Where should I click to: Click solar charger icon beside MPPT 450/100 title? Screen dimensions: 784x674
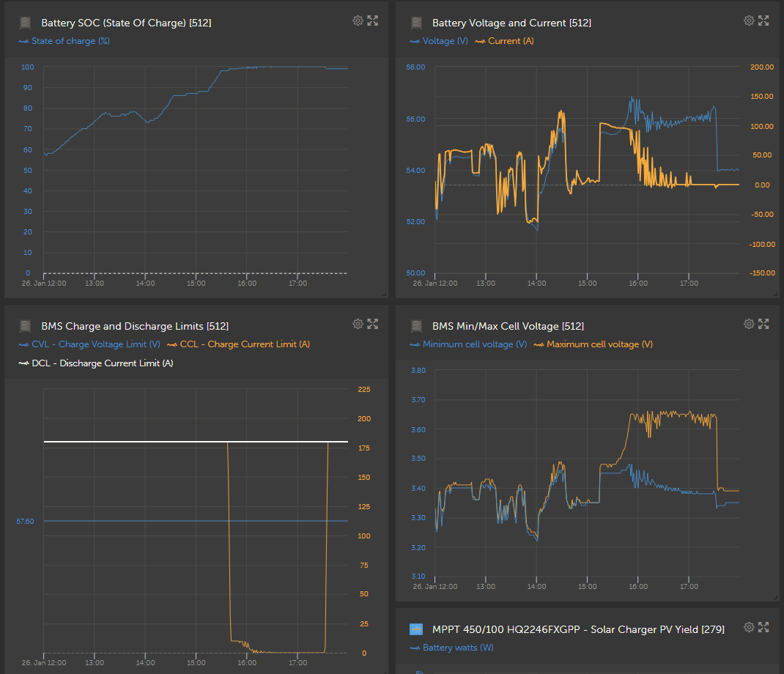pos(416,629)
